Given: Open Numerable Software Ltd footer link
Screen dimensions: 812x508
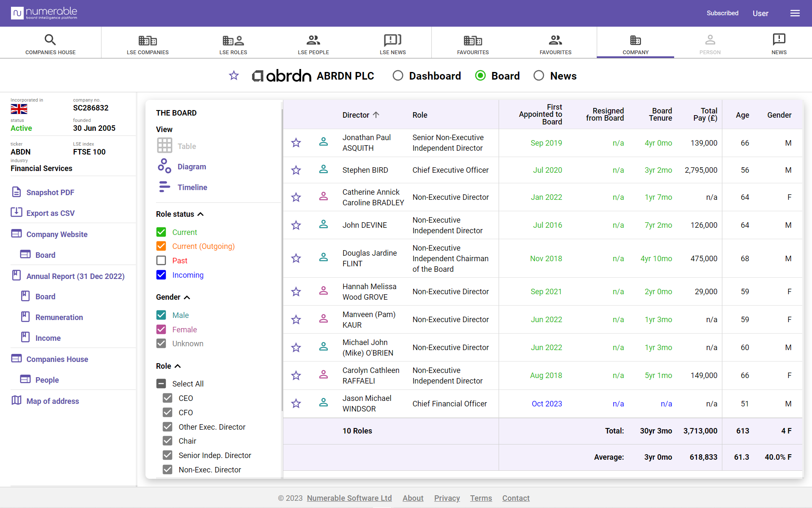Looking at the screenshot, I should point(349,498).
